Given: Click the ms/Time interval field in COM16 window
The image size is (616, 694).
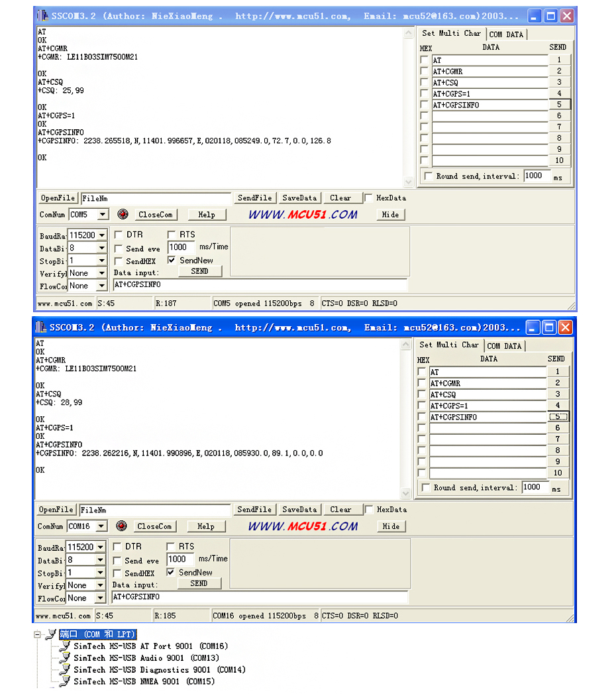Looking at the screenshot, I should pos(180,559).
